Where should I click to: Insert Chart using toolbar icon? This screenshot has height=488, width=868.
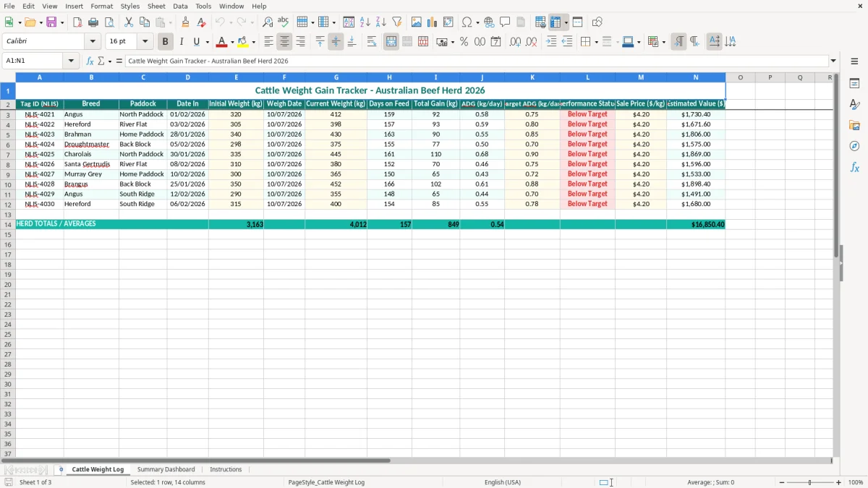[x=432, y=22]
